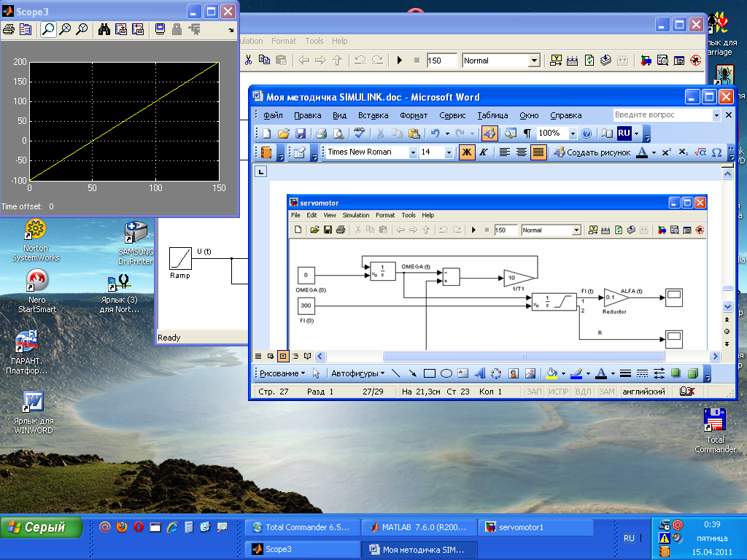Open the undo history dropdown arrow
Screen dimensions: 747x560
[447, 134]
